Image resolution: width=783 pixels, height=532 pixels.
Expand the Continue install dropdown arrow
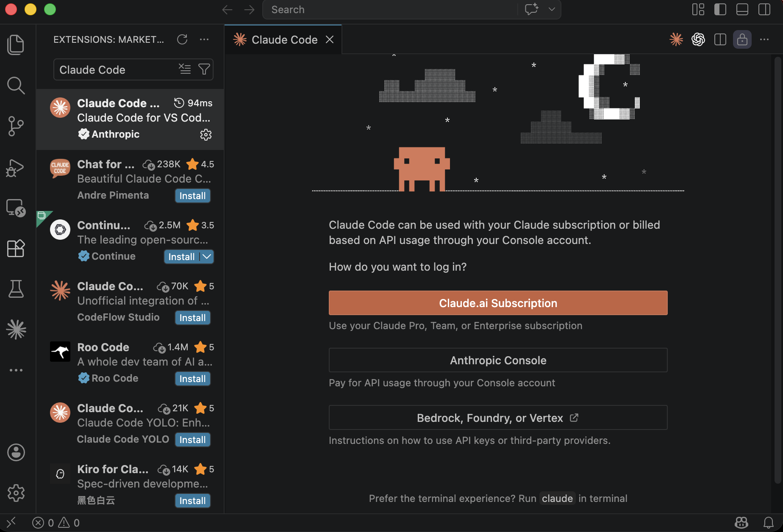(x=207, y=257)
